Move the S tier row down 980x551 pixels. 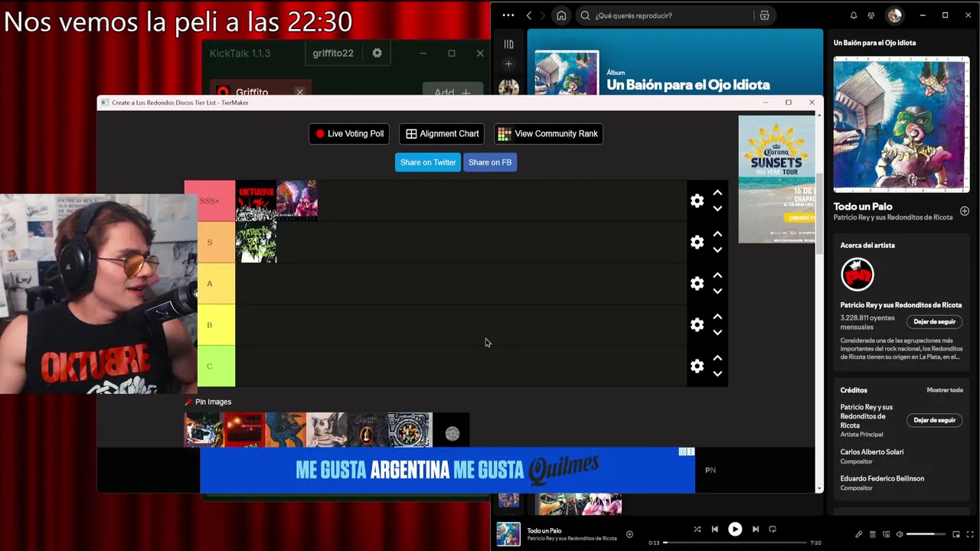(717, 249)
